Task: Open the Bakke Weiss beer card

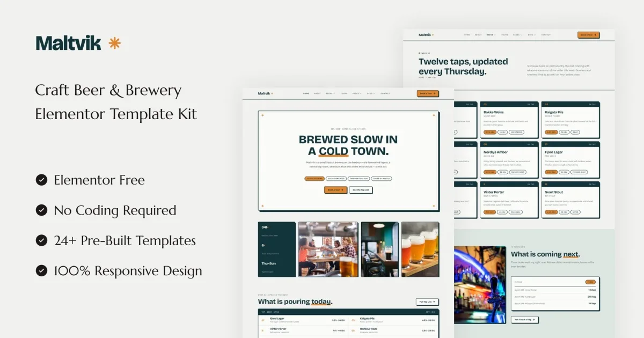Action: click(508, 120)
